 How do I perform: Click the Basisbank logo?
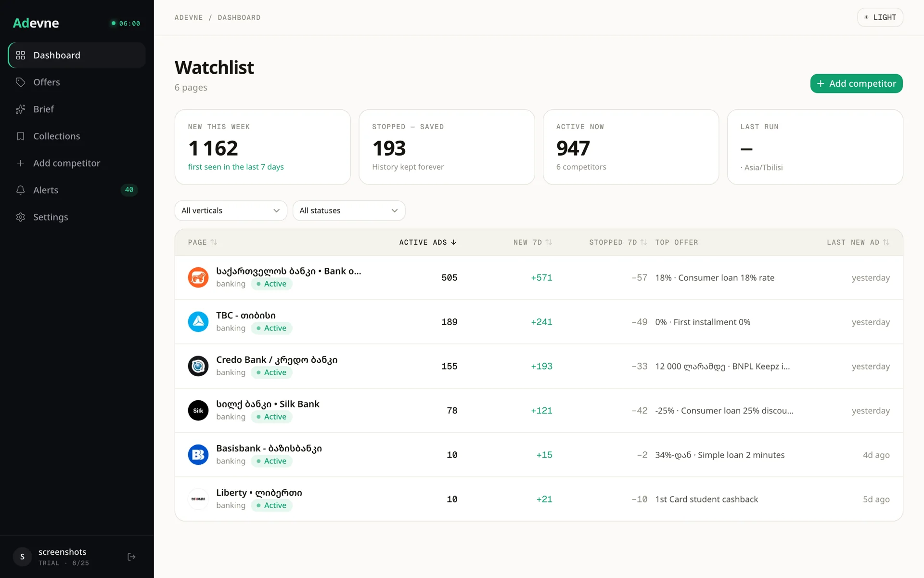198,455
